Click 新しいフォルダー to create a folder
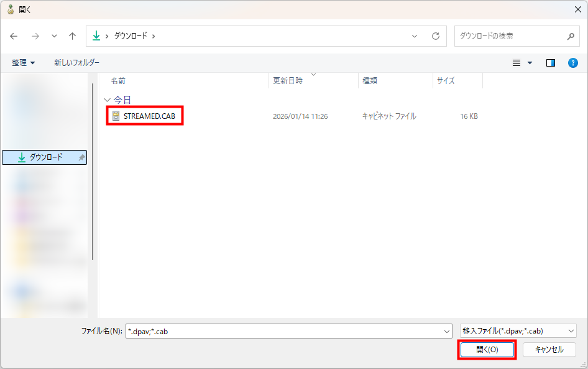The height and width of the screenshot is (369, 588). tap(76, 63)
